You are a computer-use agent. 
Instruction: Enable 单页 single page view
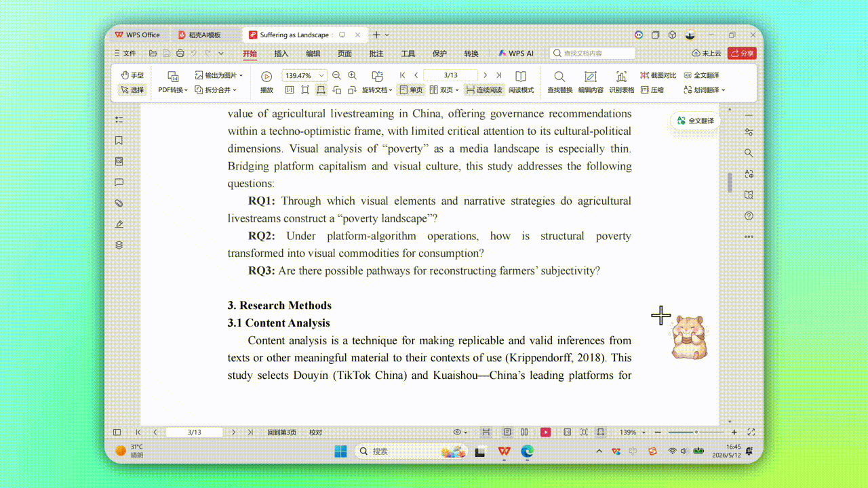point(410,89)
